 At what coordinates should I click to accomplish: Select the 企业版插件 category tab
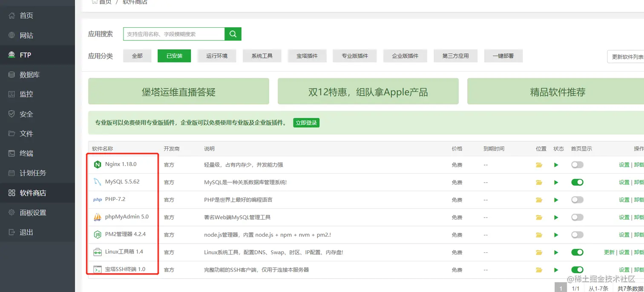405,56
